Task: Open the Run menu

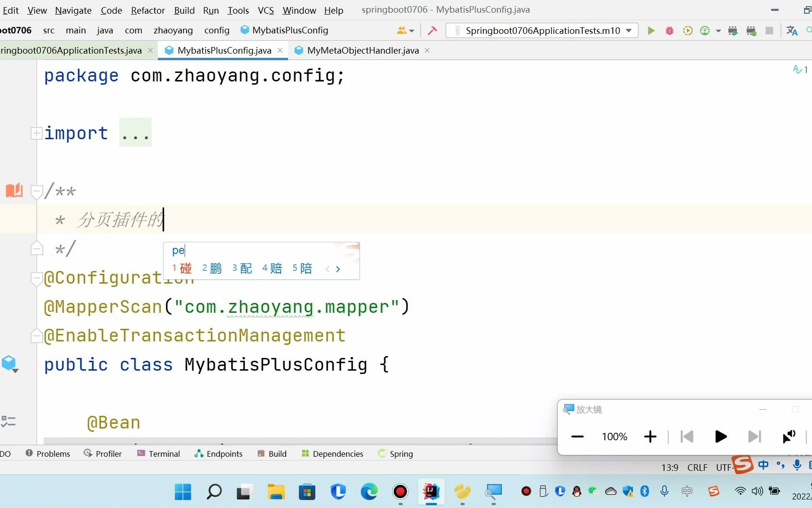Action: pyautogui.click(x=211, y=10)
